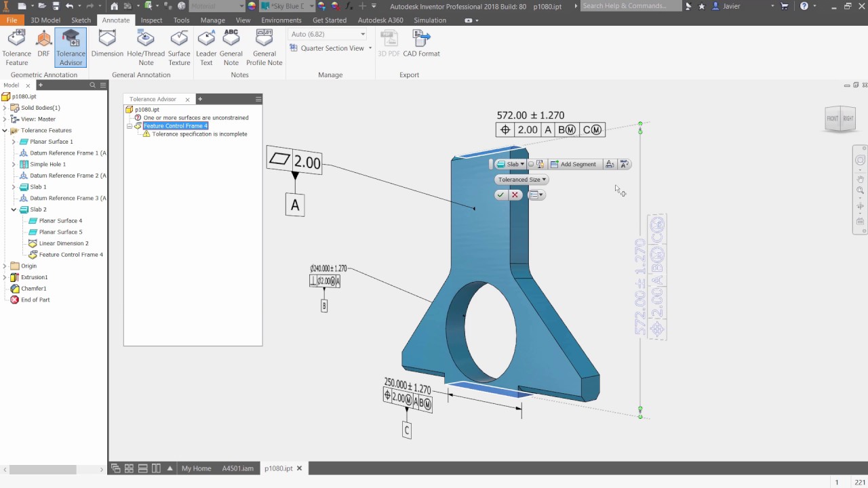This screenshot has height=488, width=868.
Task: Click the Search Help & Commands field
Action: (631, 6)
